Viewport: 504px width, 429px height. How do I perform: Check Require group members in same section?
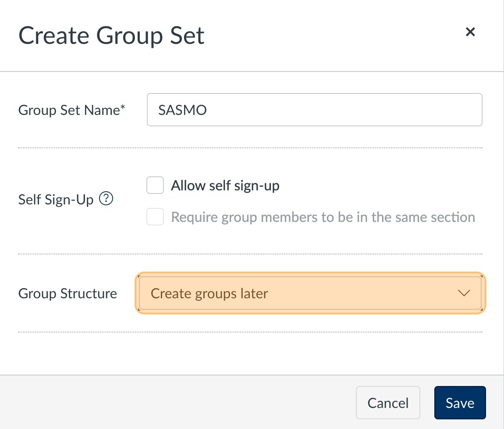point(155,217)
